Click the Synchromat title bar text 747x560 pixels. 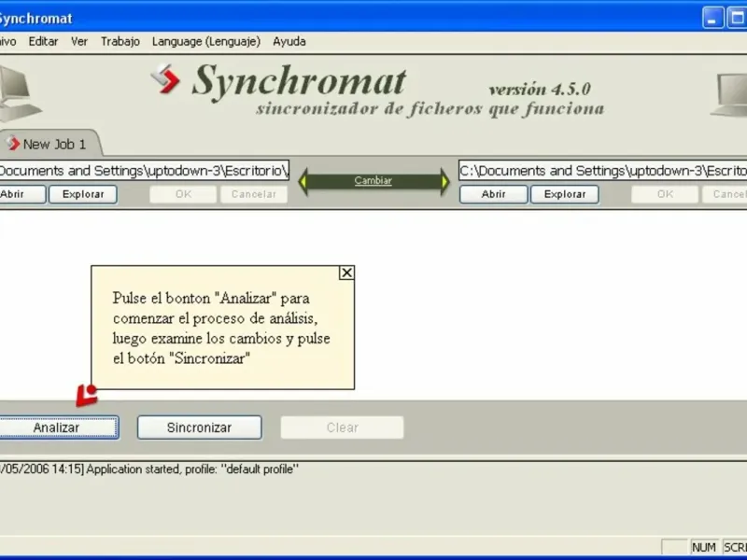point(35,19)
